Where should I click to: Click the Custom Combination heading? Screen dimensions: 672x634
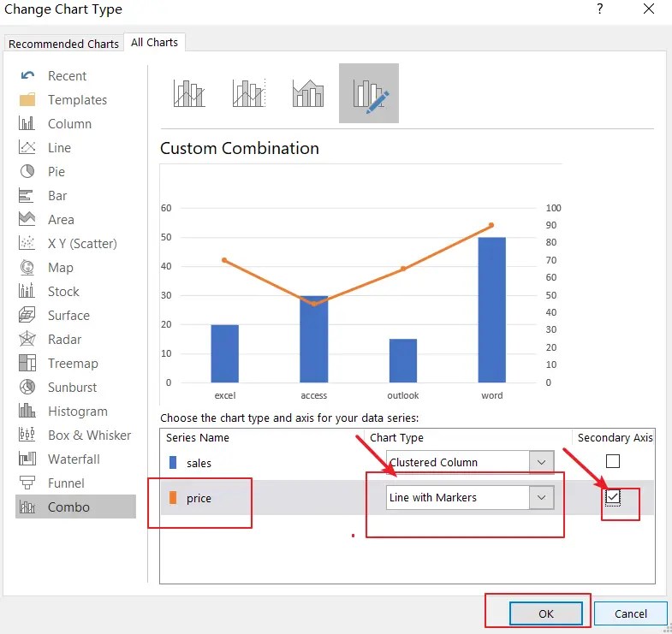pos(240,148)
